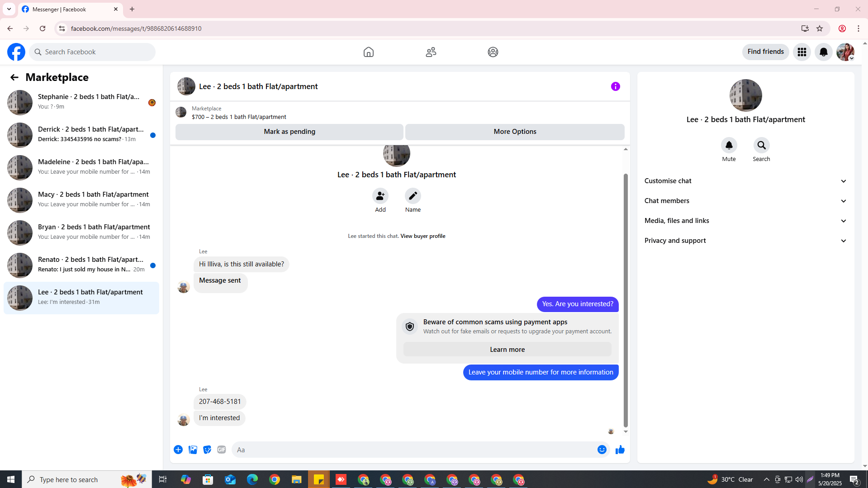Viewport: 868px width, 488px height.
Task: Focus the Chrome address bar URL
Action: (136, 28)
